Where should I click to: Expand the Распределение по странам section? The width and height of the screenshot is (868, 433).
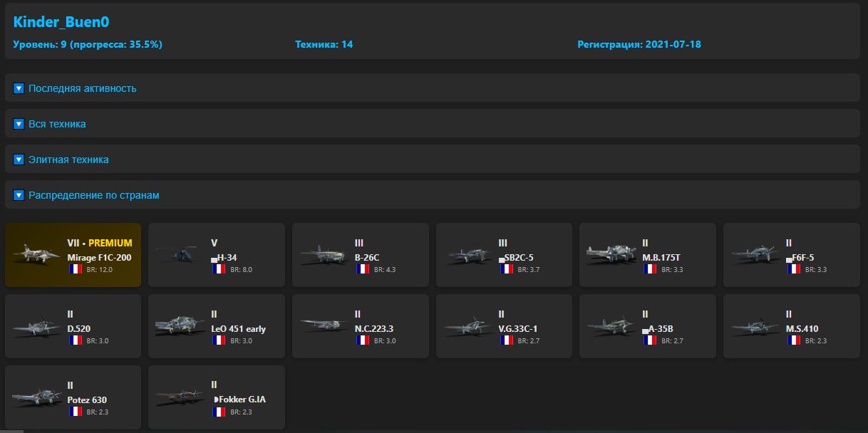click(x=93, y=195)
